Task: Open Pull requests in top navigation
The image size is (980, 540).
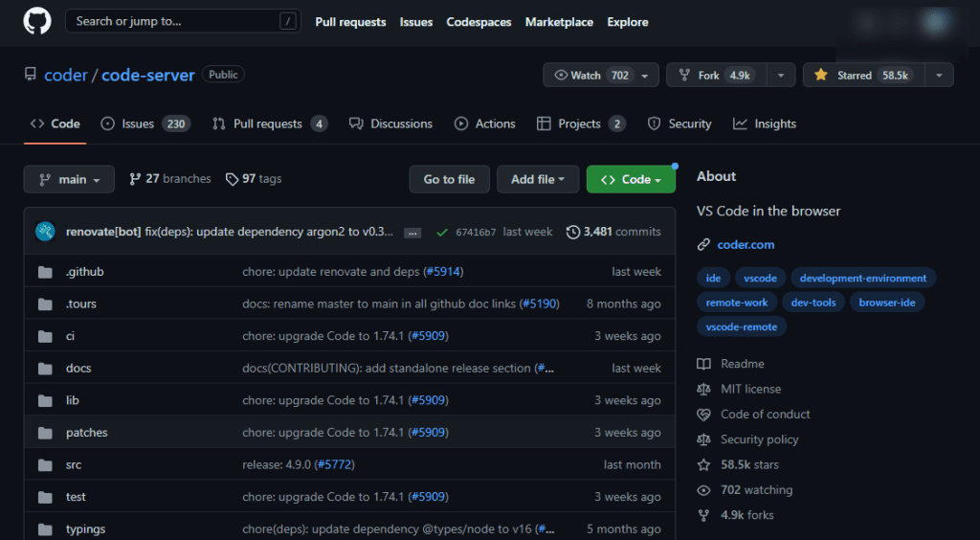Action: (x=350, y=22)
